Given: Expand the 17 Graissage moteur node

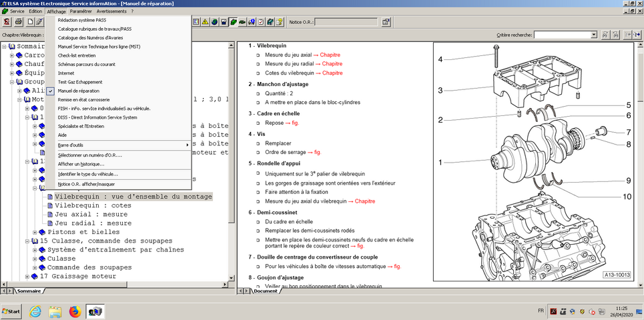Looking at the screenshot, I should pyautogui.click(x=27, y=276).
